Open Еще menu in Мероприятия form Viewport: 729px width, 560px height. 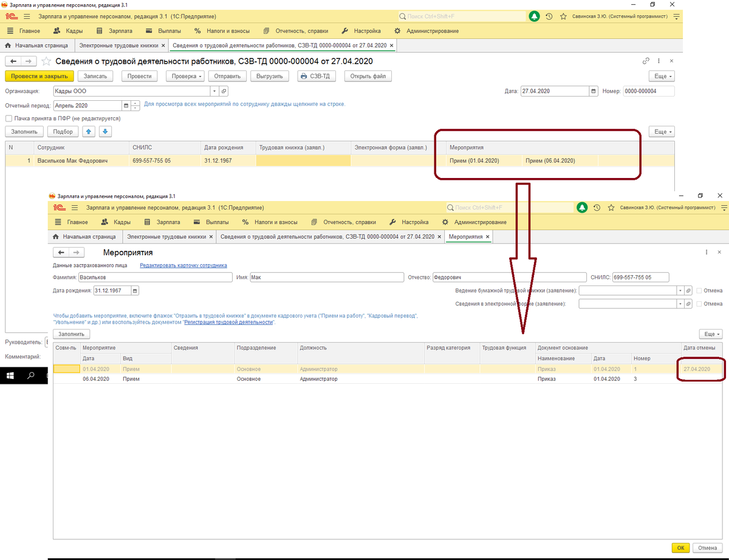click(x=711, y=334)
